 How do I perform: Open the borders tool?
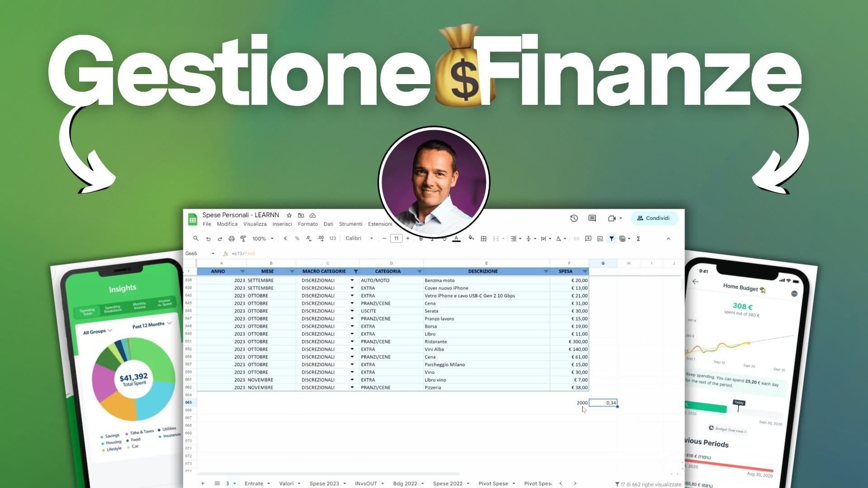483,239
